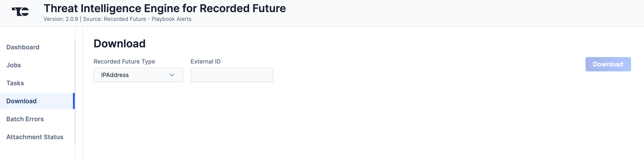
Task: Navigate to the Jobs page
Action: [x=13, y=65]
